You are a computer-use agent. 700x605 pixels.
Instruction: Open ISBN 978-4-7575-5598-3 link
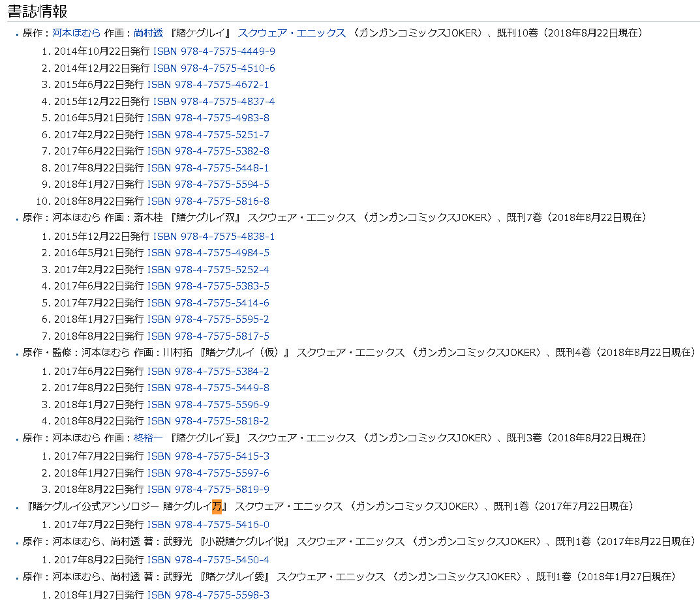click(x=208, y=595)
